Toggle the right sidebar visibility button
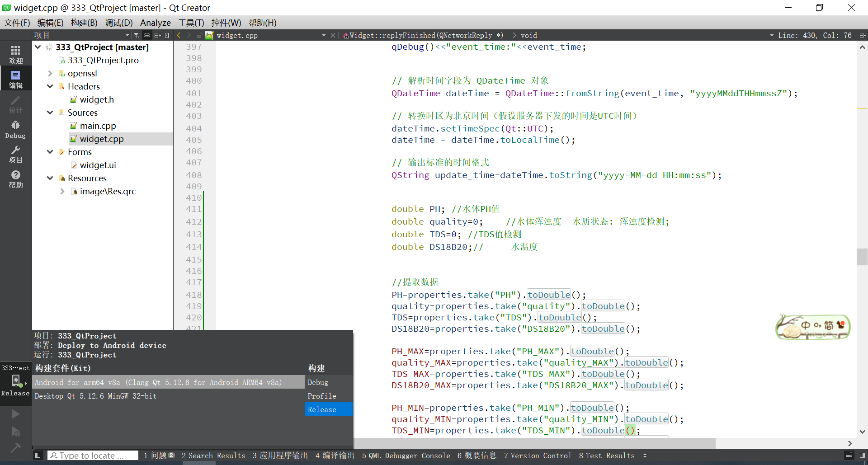Screen dimensions: 868x465 (862, 456)
